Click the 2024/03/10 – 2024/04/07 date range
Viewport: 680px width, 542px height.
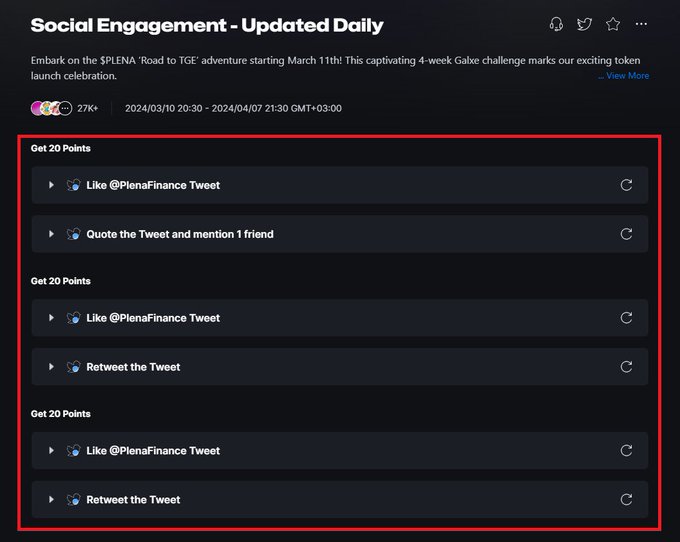(x=233, y=108)
